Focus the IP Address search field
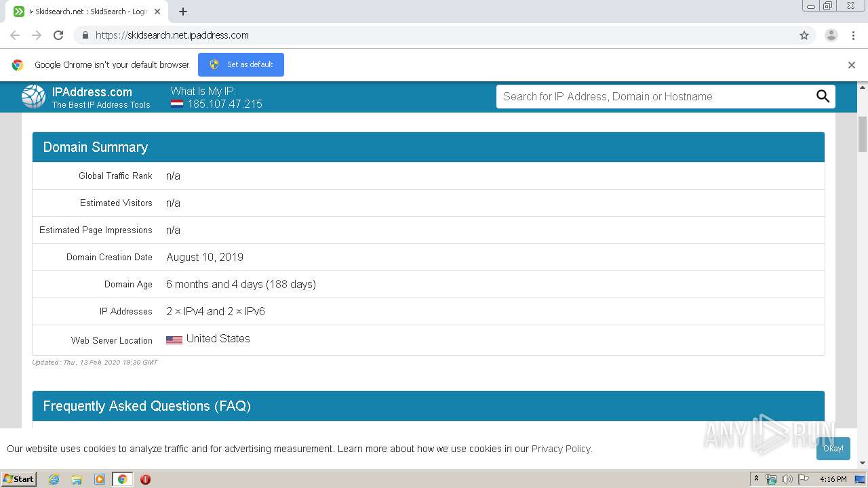Image resolution: width=868 pixels, height=488 pixels. pos(655,96)
